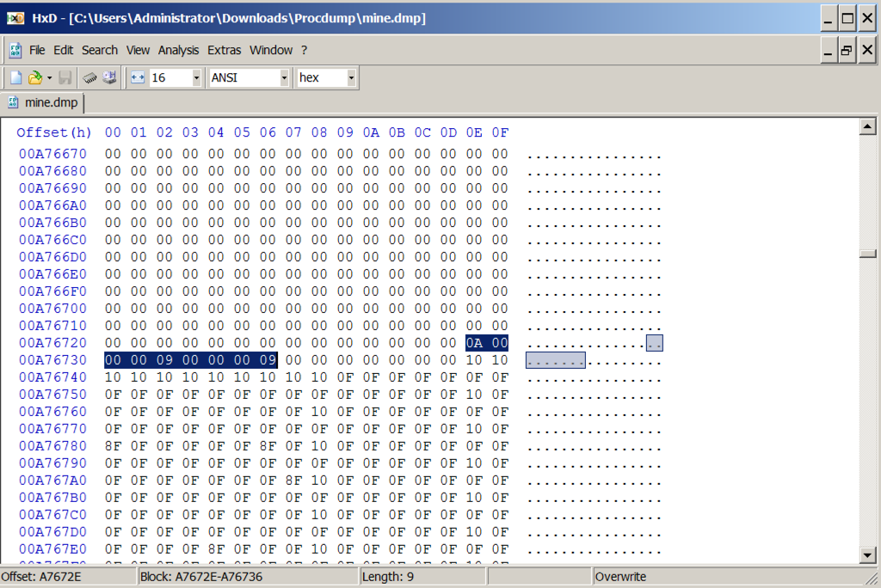Click offset row 00A76730
881x588 pixels.
(x=52, y=360)
